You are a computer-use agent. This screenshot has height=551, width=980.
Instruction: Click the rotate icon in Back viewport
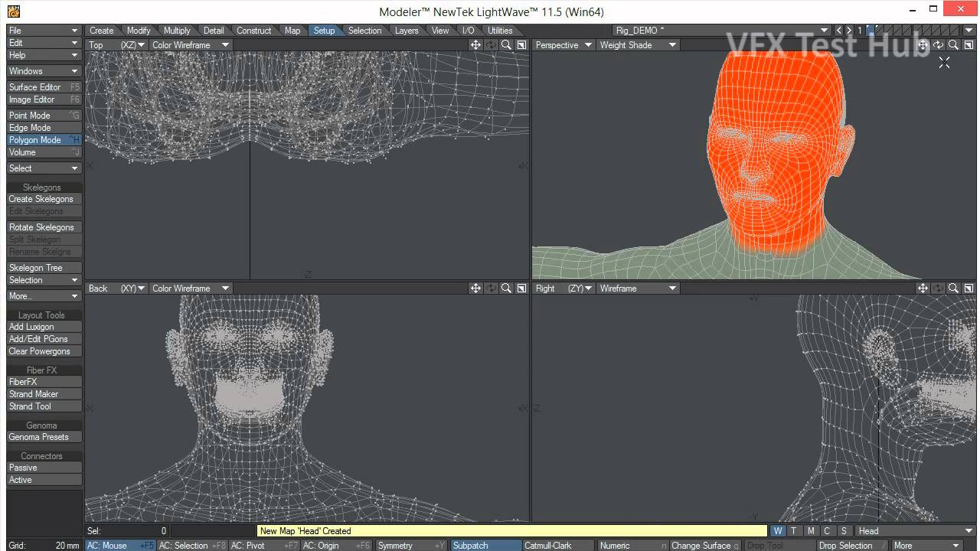[x=491, y=289]
